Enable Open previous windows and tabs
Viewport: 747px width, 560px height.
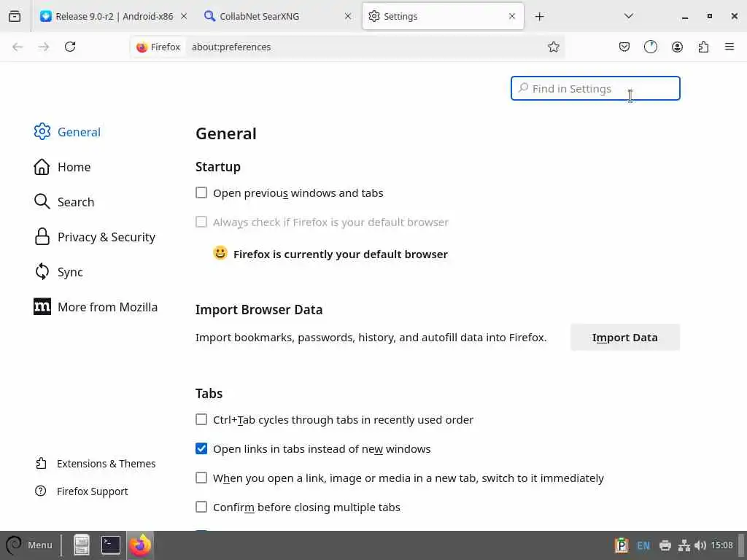click(x=201, y=192)
